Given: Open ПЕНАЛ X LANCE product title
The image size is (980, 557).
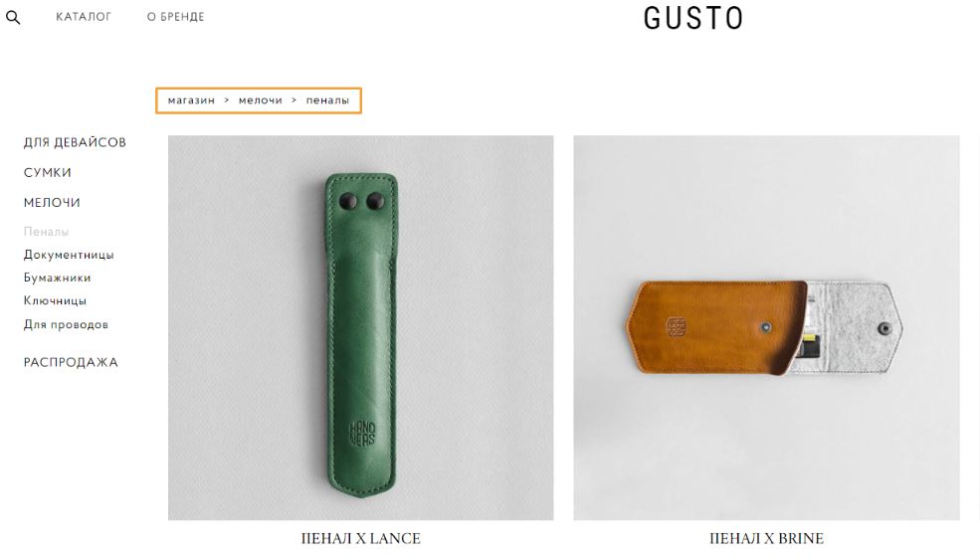Looking at the screenshot, I should click(x=360, y=538).
